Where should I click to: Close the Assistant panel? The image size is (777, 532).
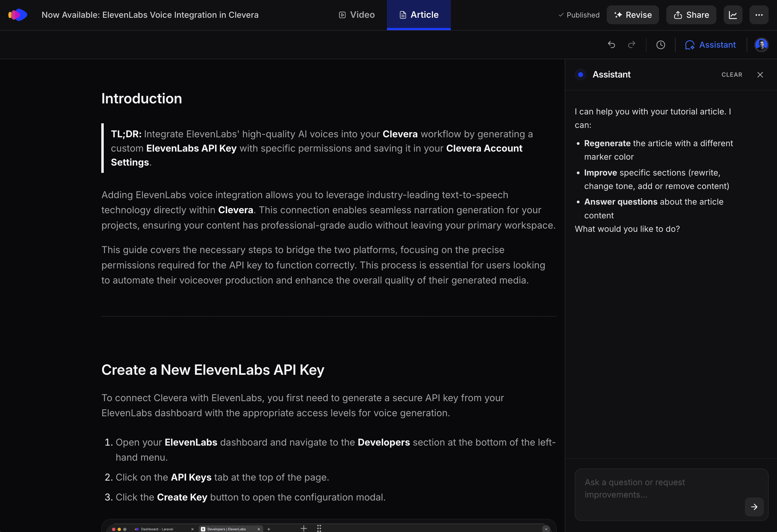(760, 75)
